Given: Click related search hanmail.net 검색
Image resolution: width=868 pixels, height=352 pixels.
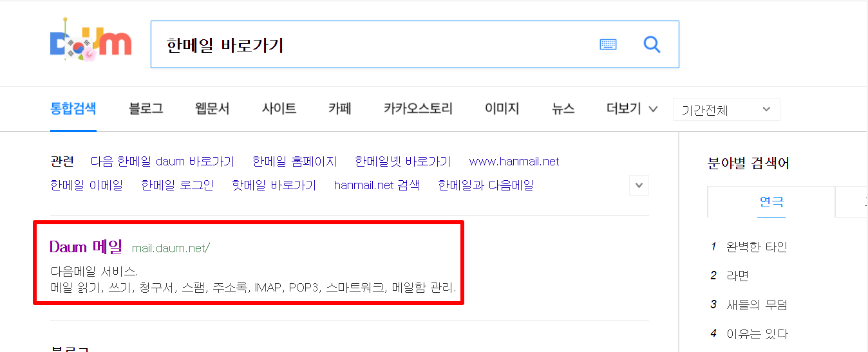Looking at the screenshot, I should click(x=377, y=185).
